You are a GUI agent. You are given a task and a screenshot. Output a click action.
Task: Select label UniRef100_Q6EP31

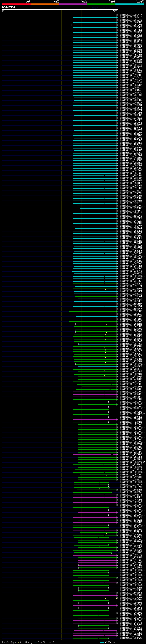[x=131, y=95]
